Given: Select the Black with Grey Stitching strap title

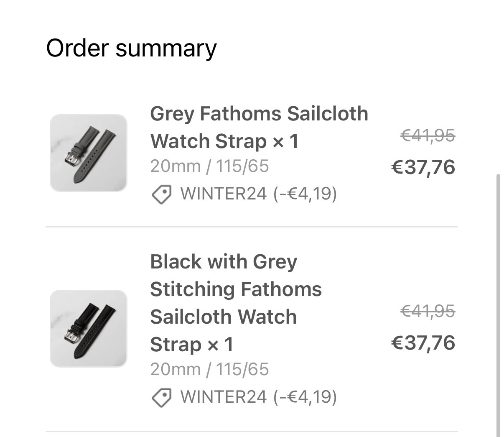Looking at the screenshot, I should coord(236,303).
